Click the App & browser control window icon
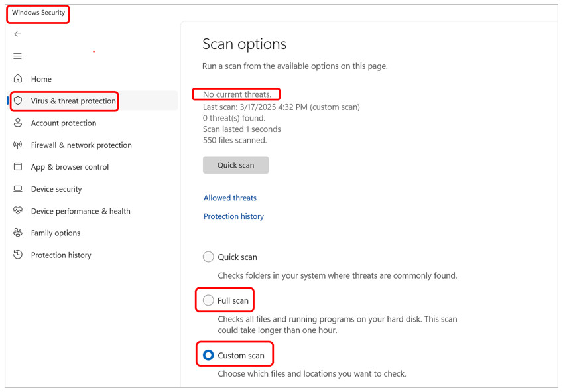The image size is (563, 392). pyautogui.click(x=18, y=166)
